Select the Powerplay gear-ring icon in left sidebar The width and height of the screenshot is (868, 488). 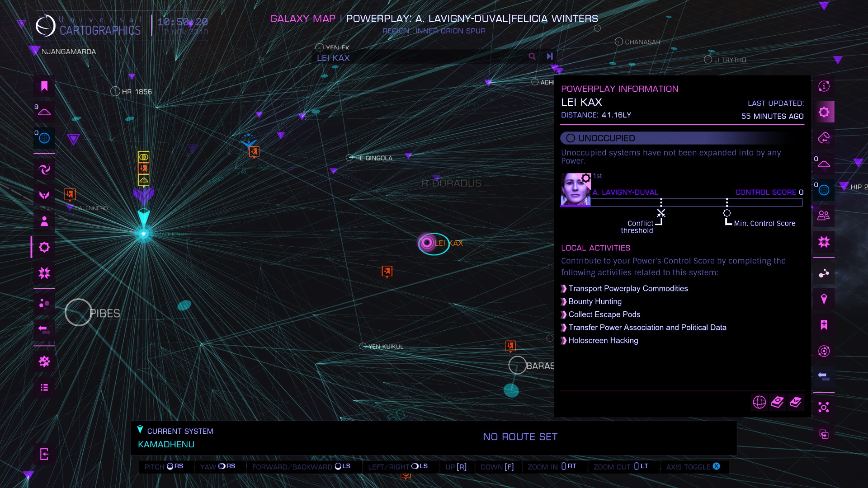point(44,247)
